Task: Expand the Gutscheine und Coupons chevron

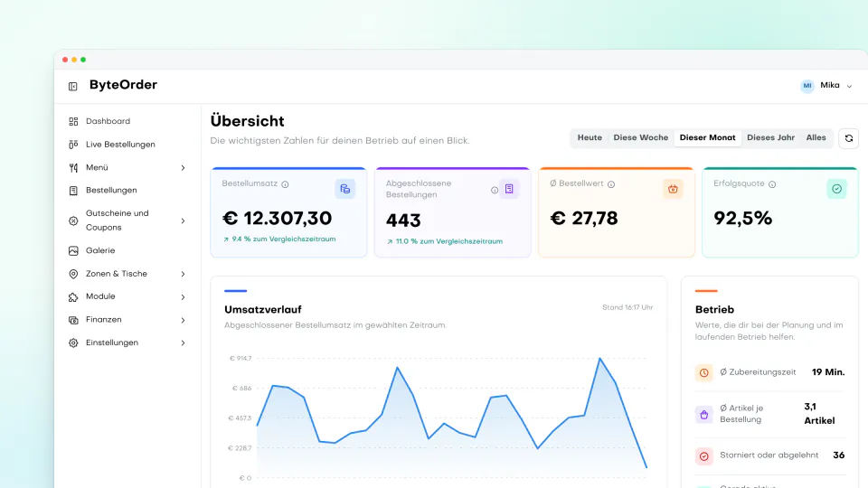Action: pyautogui.click(x=184, y=221)
